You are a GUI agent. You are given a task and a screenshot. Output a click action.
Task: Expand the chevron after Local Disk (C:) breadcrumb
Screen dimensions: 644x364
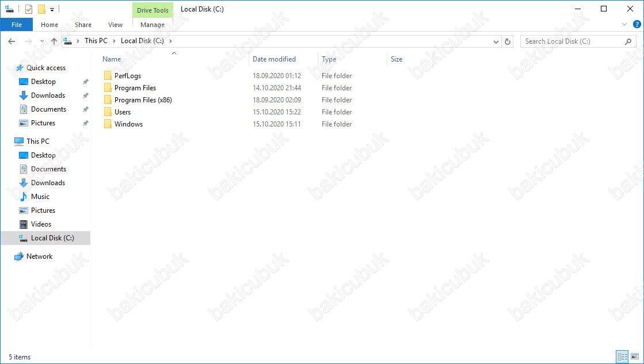pyautogui.click(x=170, y=41)
